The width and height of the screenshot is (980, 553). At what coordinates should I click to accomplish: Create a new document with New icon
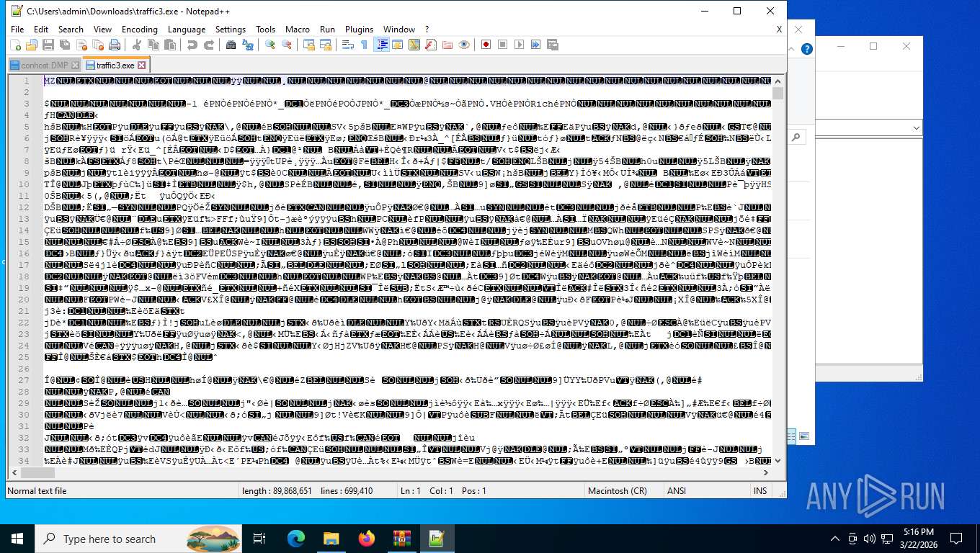16,45
